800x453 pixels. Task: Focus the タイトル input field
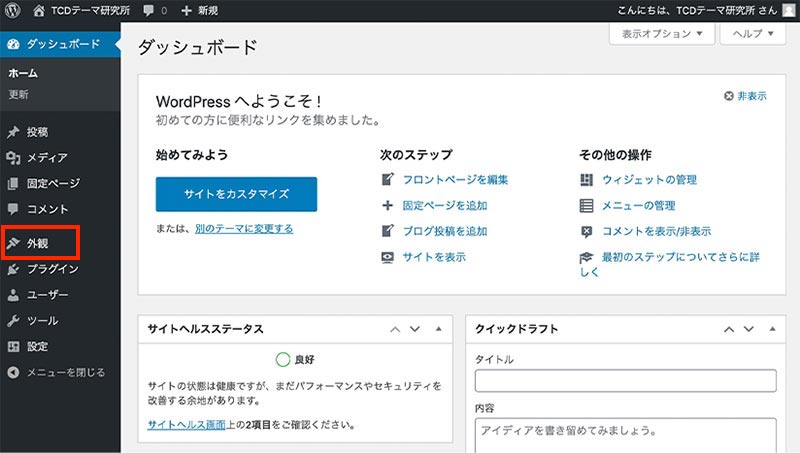[x=626, y=381]
